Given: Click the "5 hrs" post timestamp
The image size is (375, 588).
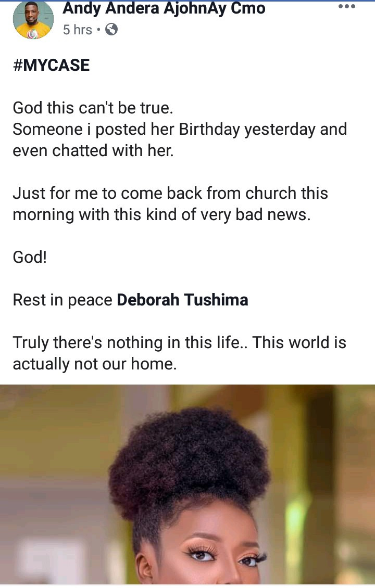Looking at the screenshot, I should (77, 30).
